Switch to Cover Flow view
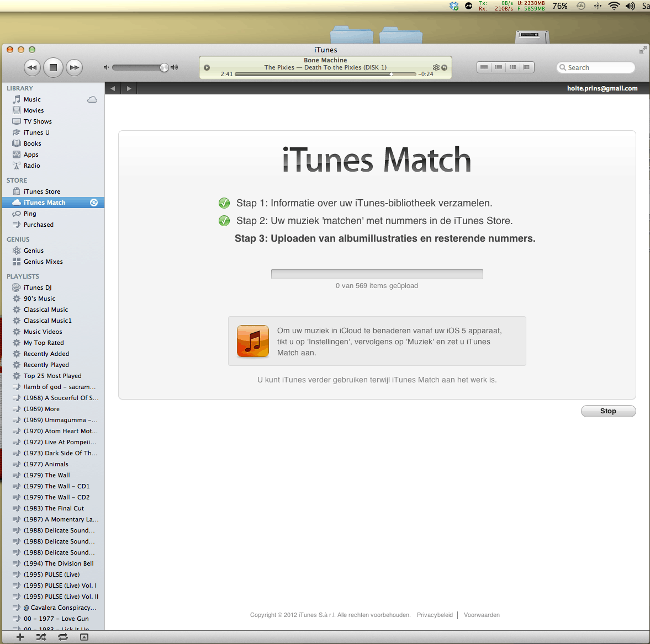This screenshot has width=650, height=644. (527, 67)
